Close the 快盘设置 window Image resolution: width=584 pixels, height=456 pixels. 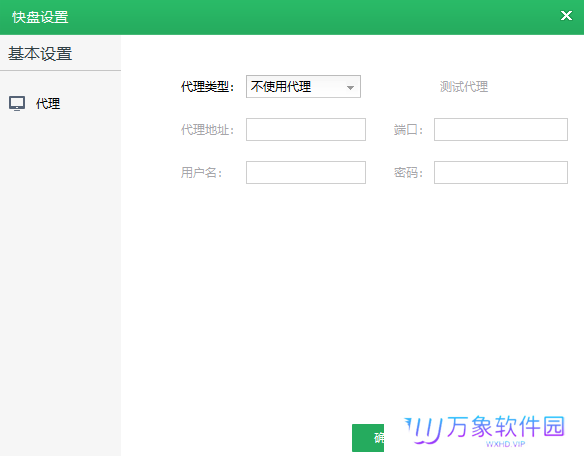tap(566, 16)
